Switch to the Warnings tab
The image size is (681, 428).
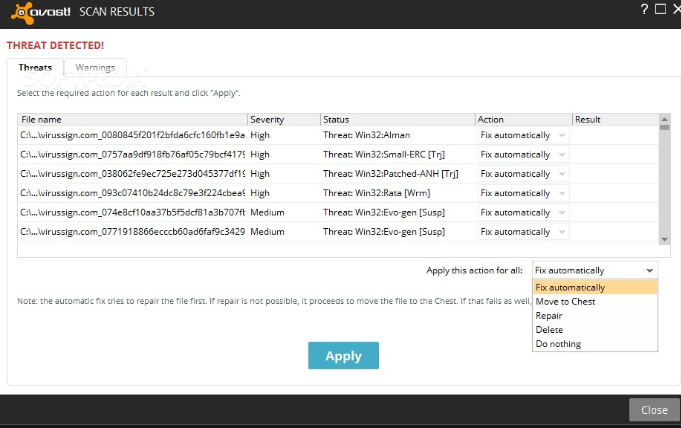pos(95,68)
